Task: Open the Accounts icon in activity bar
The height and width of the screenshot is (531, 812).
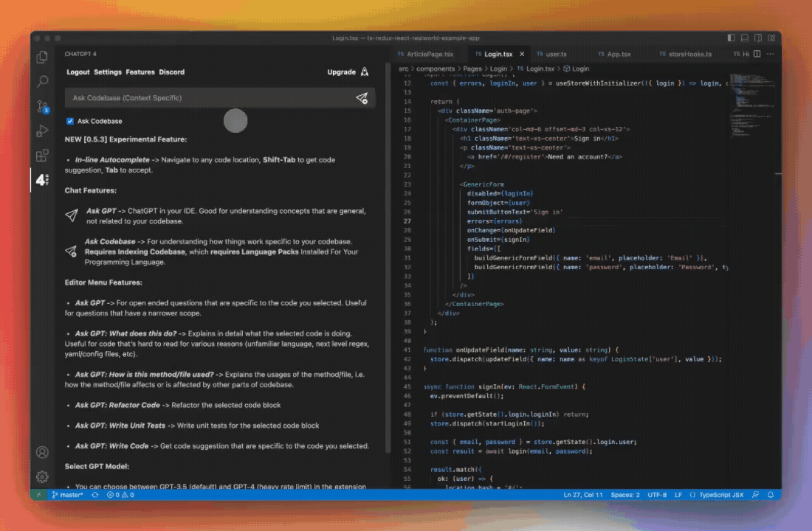Action: coord(43,452)
